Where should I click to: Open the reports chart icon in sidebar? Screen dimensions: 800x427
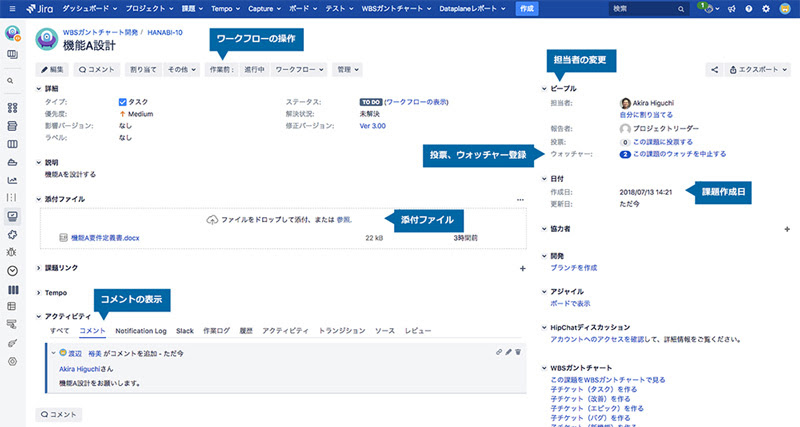click(x=12, y=180)
